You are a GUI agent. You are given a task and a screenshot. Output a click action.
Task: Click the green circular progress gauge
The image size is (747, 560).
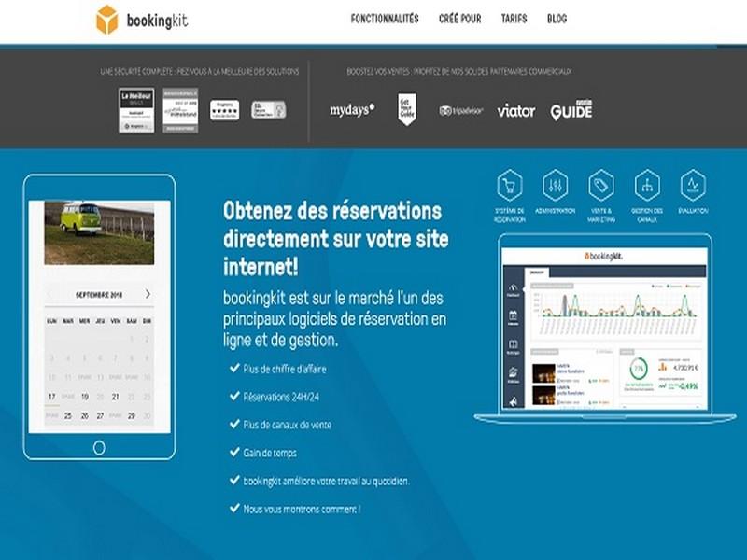[x=639, y=369]
